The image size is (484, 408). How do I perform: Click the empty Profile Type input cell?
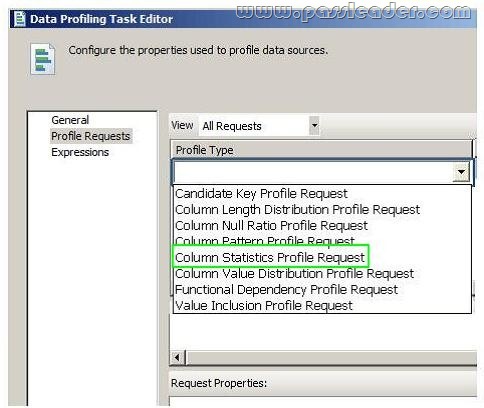pyautogui.click(x=313, y=172)
